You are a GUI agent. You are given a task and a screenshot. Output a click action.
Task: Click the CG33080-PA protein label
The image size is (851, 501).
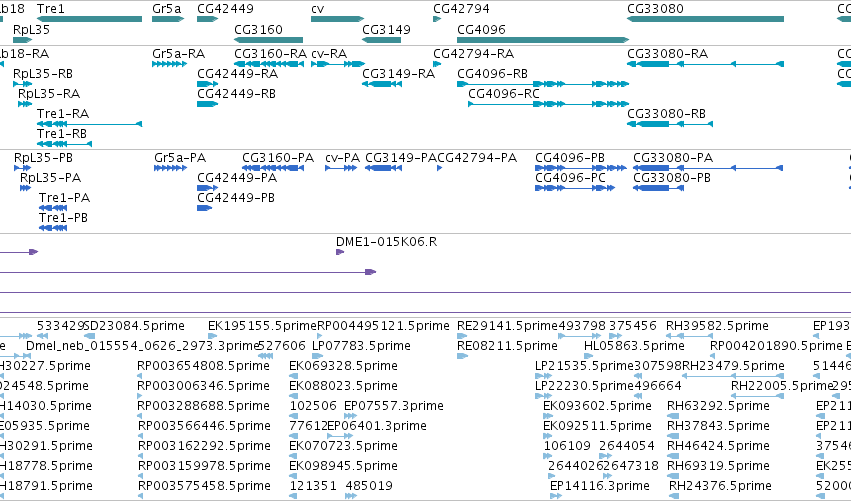point(673,158)
